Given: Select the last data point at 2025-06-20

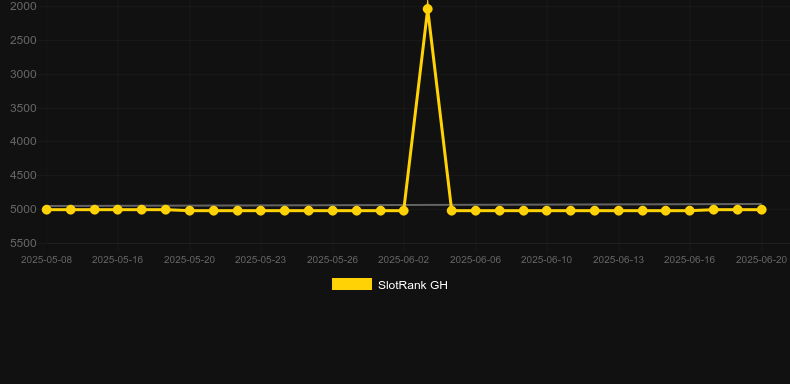Looking at the screenshot, I should point(761,209).
